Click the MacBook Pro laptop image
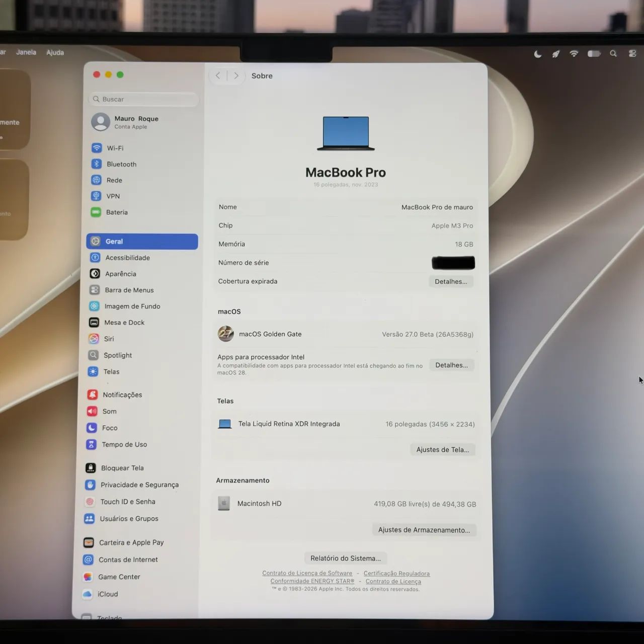This screenshot has height=644, width=644. tap(346, 133)
